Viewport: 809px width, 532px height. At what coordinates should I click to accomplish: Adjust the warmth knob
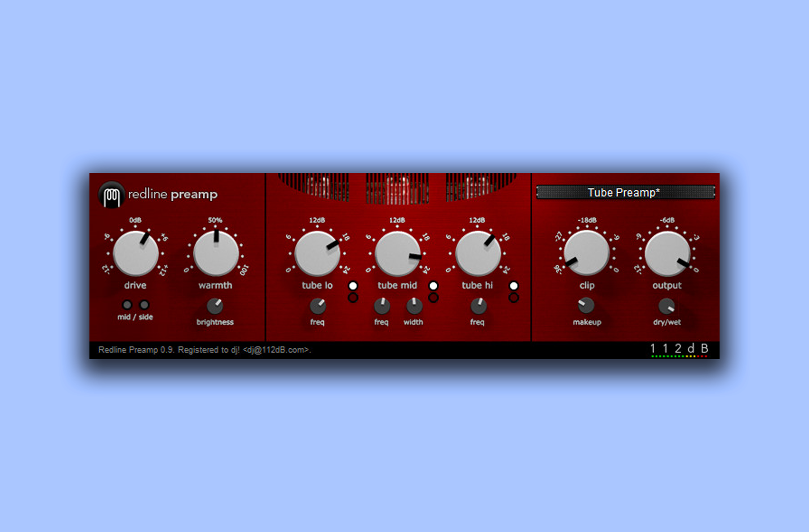216,253
